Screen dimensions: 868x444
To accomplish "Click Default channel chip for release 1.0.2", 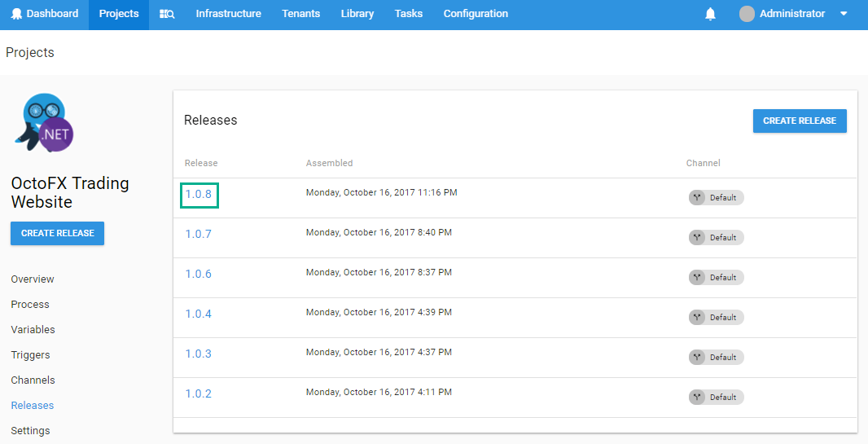I will coord(717,397).
